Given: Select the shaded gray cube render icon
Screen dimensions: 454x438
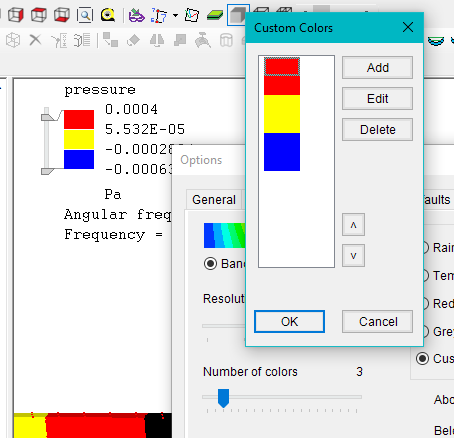Looking at the screenshot, I should coord(237,15).
